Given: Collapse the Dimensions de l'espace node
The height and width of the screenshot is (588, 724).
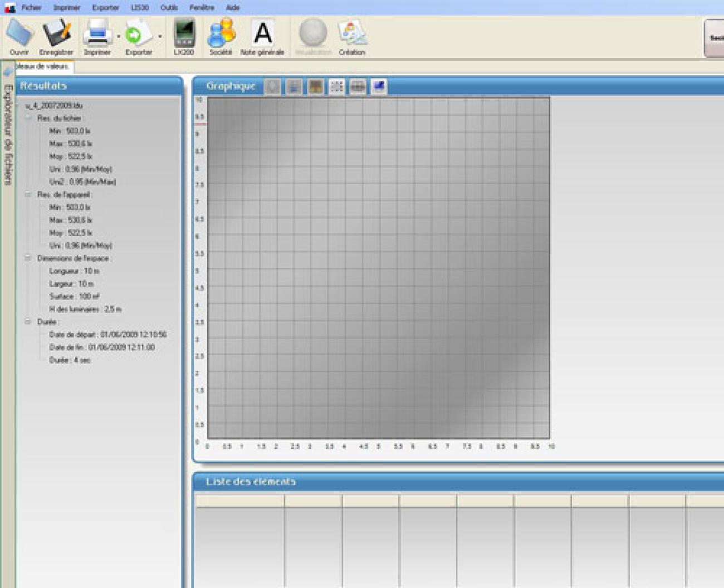Looking at the screenshot, I should [28, 258].
